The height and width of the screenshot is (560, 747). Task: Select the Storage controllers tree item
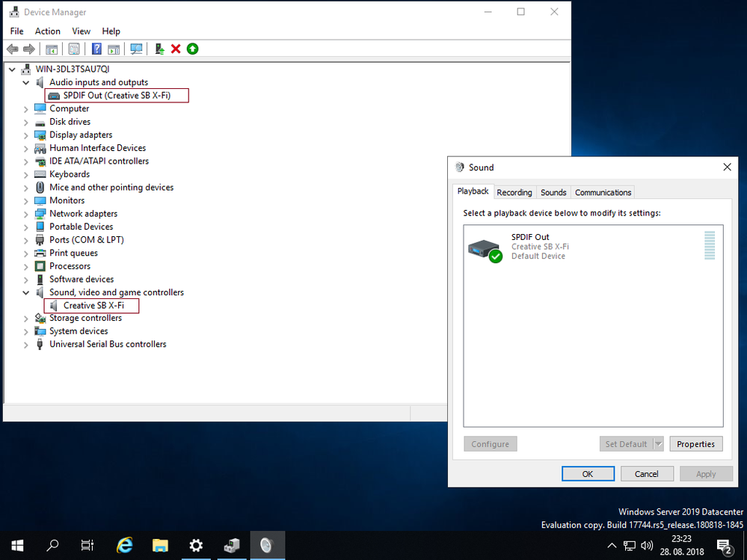tap(85, 318)
